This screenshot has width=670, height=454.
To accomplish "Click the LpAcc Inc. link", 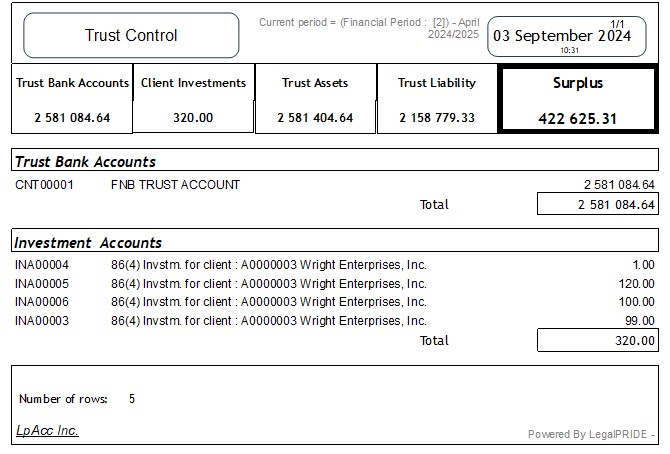I will (x=47, y=431).
